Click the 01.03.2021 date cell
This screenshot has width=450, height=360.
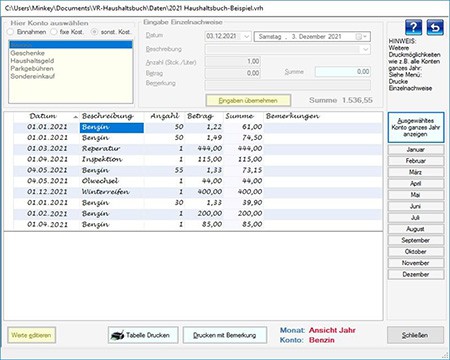pyautogui.click(x=47, y=148)
